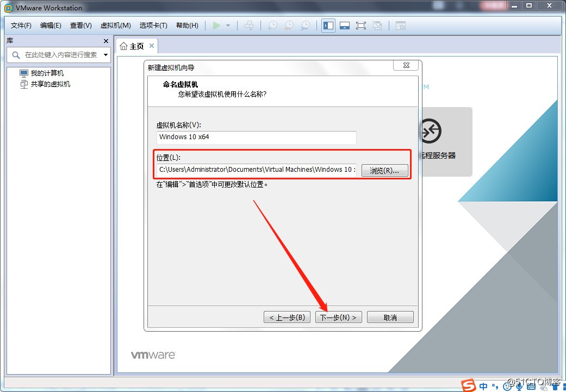Click the VMware Workstation title bar icon
This screenshot has width=566, height=392.
[x=8, y=8]
